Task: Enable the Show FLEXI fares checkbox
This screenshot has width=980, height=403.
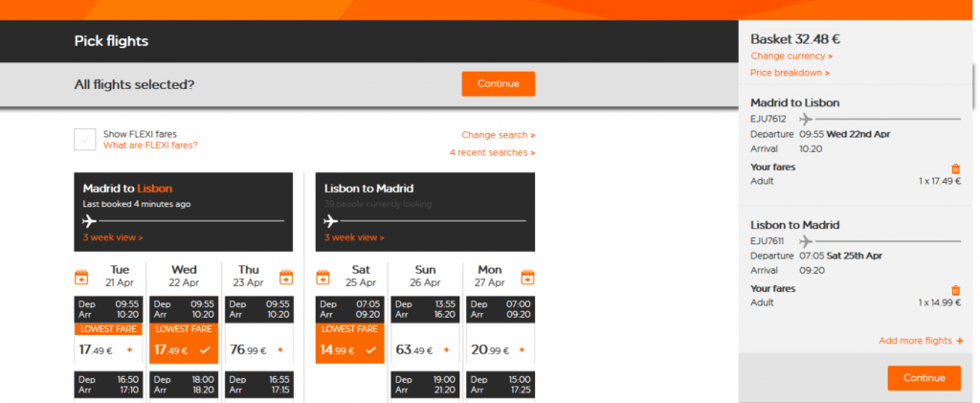Action: point(85,140)
